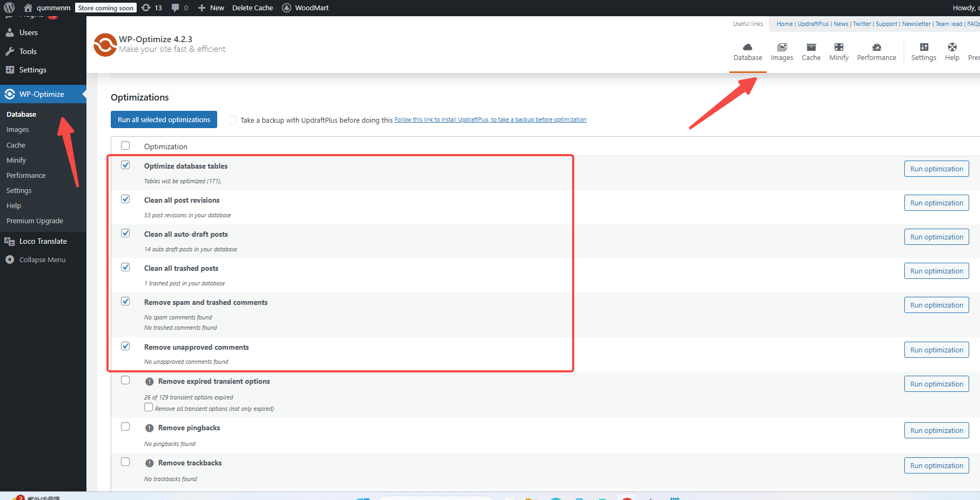Open Settings via its gear icon
Screen dimensions: 980x500
coord(923,51)
